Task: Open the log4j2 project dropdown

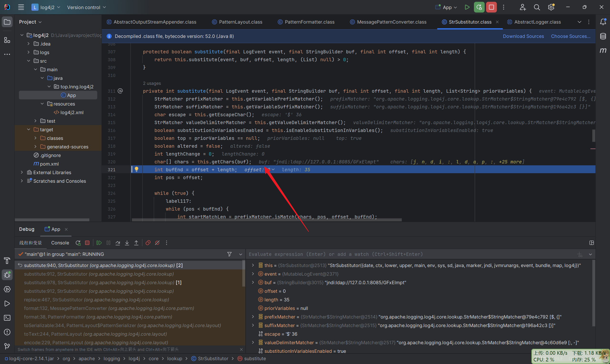Action: click(46, 7)
